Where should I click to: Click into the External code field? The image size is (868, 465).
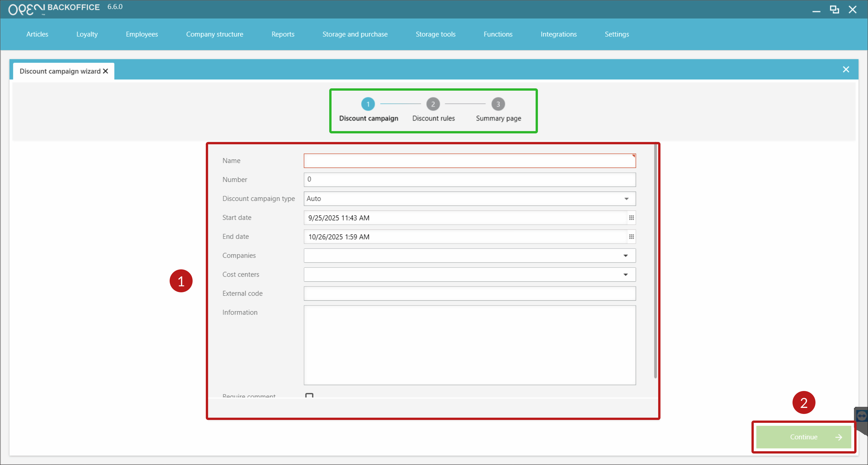tap(469, 293)
